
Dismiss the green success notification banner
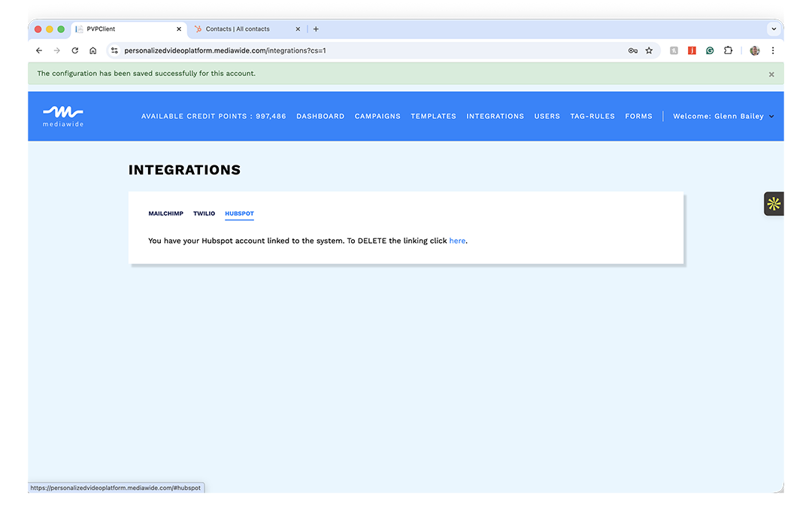click(771, 74)
